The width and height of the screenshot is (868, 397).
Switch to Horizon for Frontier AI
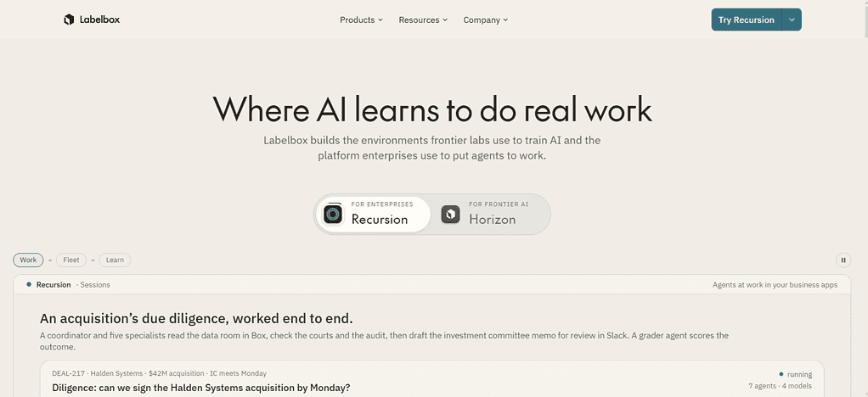pos(490,214)
